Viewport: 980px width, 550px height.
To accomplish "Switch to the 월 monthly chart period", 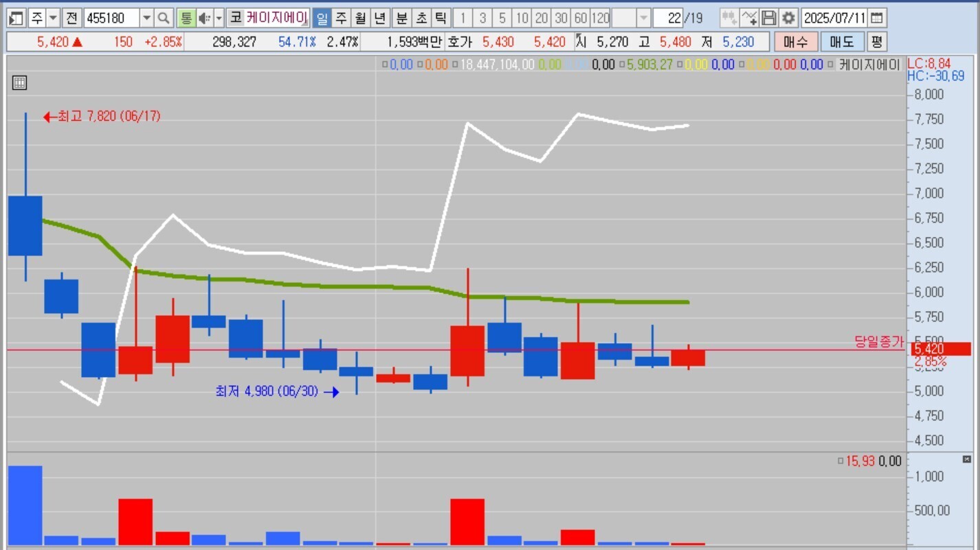I will click(360, 18).
